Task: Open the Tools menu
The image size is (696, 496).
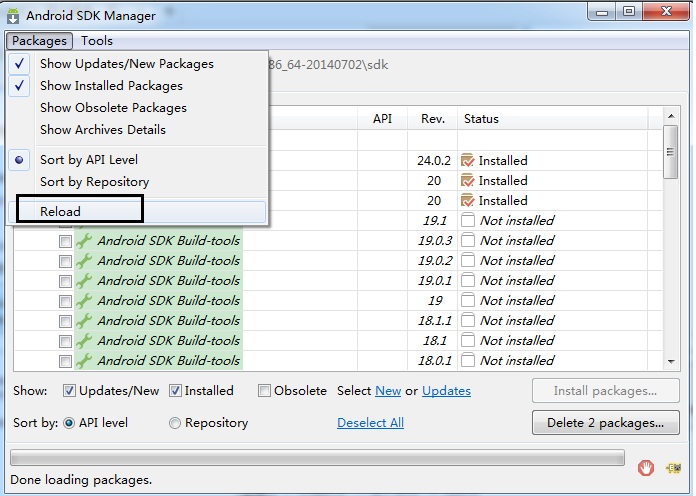Action: (x=97, y=41)
